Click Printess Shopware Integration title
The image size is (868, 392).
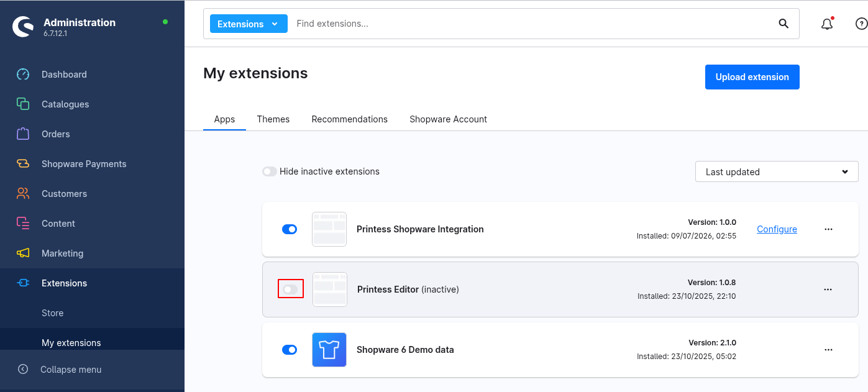pos(420,229)
